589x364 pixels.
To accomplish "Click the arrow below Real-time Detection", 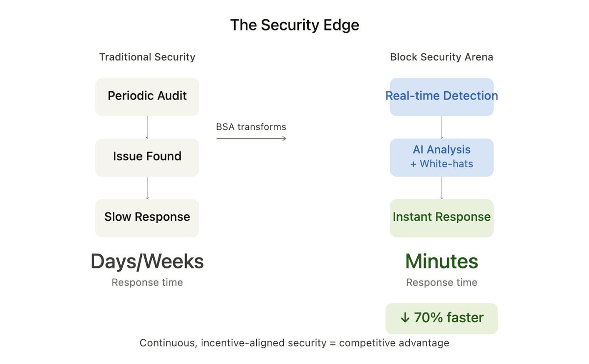I will (x=442, y=127).
